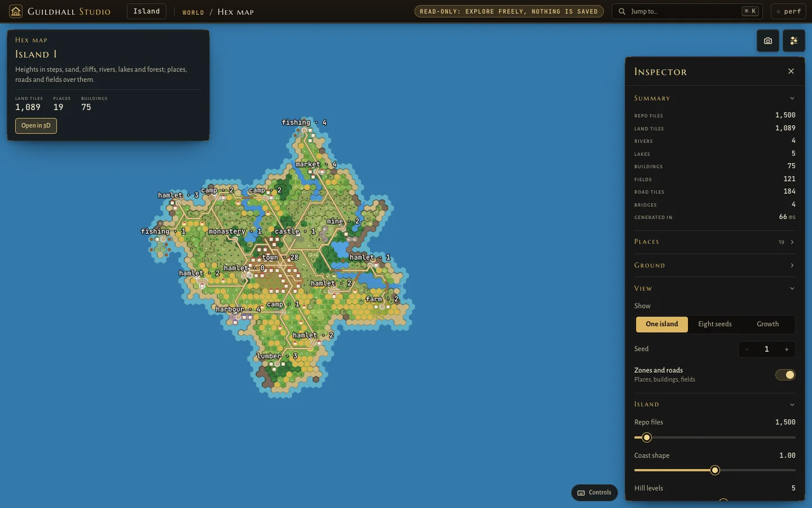The width and height of the screenshot is (812, 508).
Task: Click the fishing · 1 map label
Action: coord(163,231)
